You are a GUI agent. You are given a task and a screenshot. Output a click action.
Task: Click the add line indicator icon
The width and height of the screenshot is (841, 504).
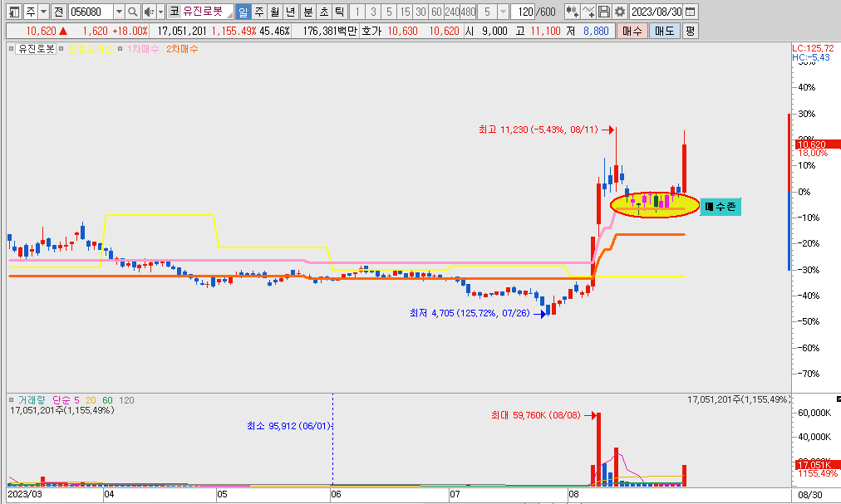(588, 12)
